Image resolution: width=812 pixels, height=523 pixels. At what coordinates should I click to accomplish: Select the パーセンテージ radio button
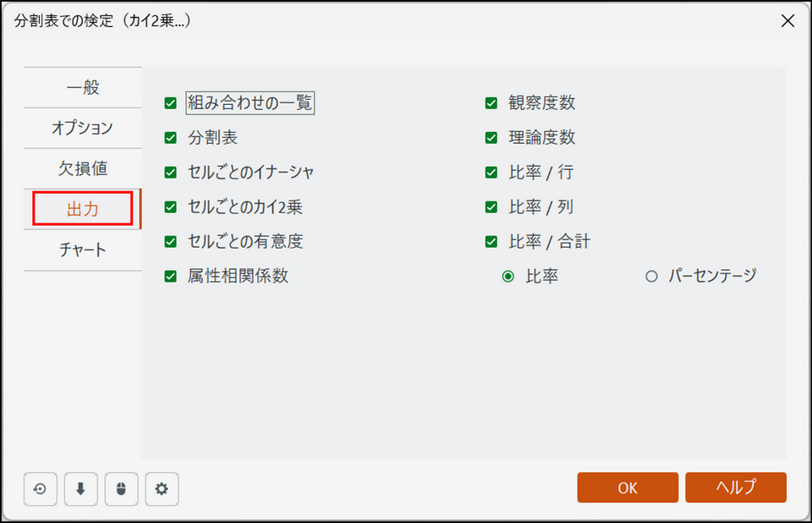point(651,277)
